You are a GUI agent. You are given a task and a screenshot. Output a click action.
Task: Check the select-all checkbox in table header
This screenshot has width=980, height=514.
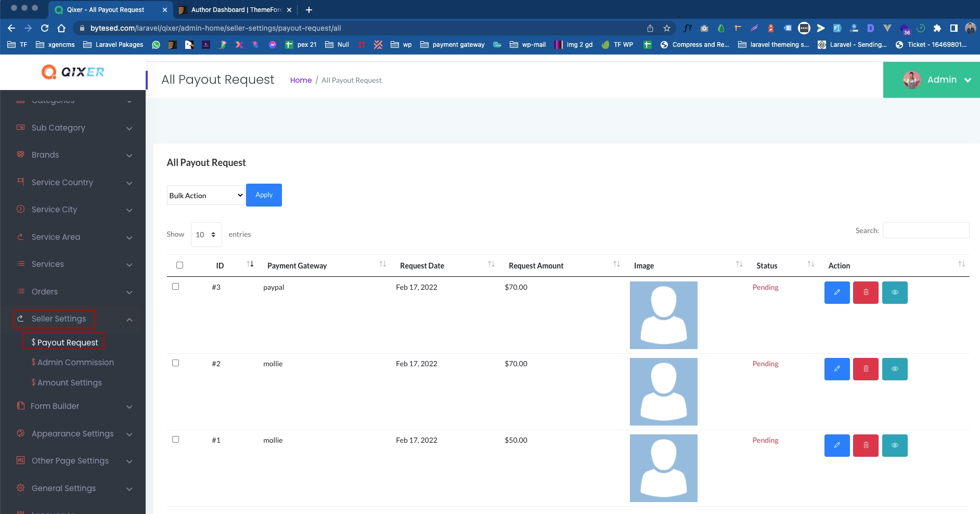pyautogui.click(x=179, y=265)
